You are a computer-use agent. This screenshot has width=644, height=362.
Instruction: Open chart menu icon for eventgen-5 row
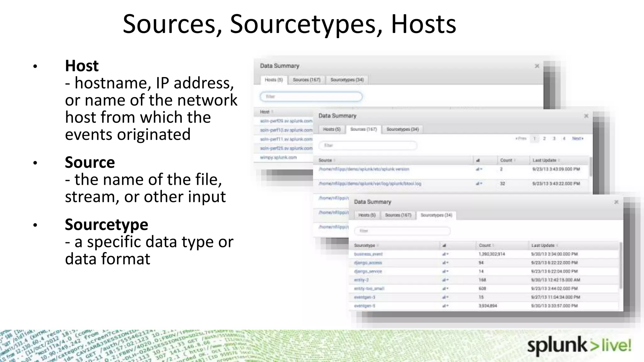coord(445,306)
